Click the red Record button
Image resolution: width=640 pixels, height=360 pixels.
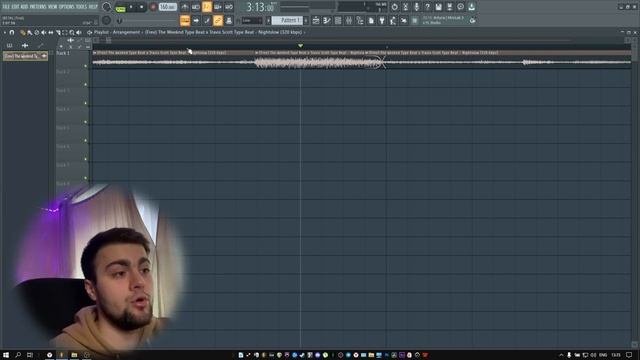153,7
